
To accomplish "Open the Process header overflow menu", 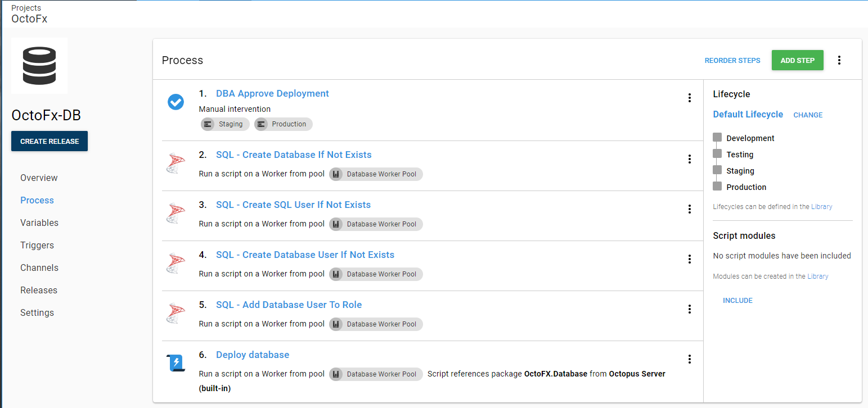I will (x=839, y=60).
